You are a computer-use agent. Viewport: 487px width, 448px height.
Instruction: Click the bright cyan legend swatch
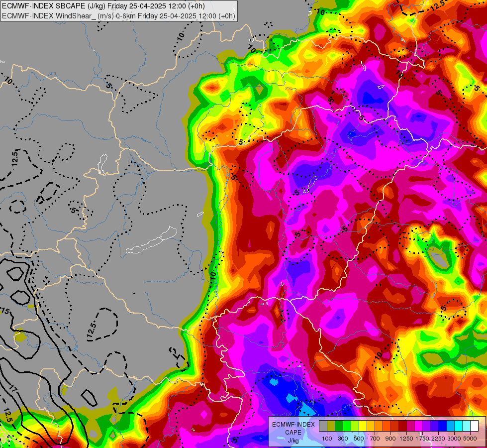tap(459, 426)
